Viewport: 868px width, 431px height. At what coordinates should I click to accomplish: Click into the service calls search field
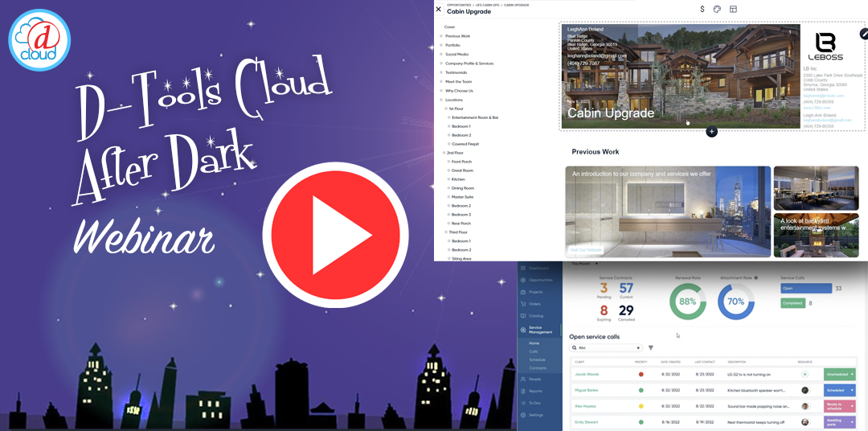pyautogui.click(x=606, y=348)
